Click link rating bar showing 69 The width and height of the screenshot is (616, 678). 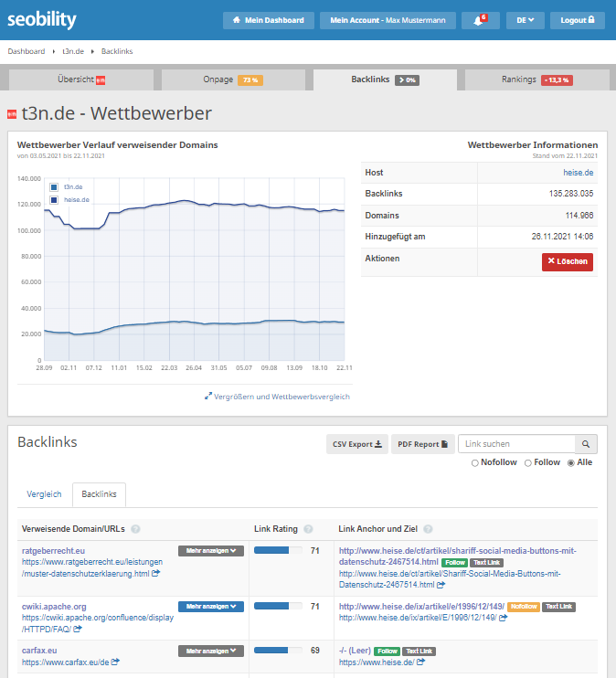pos(278,651)
